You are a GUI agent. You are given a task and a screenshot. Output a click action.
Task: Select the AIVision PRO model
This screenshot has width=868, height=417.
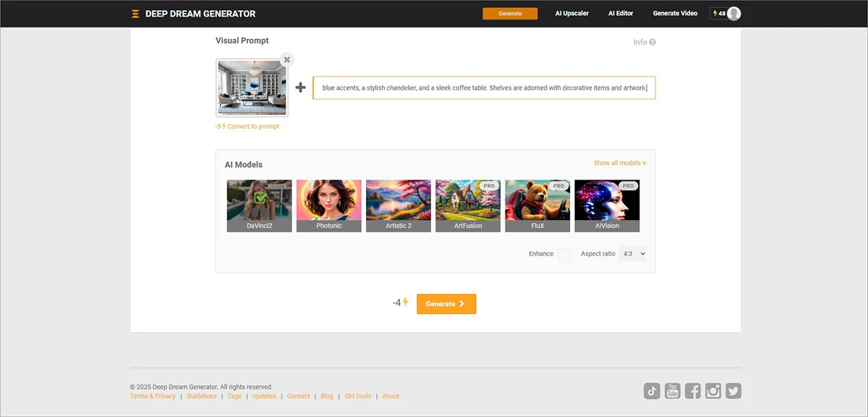[607, 206]
